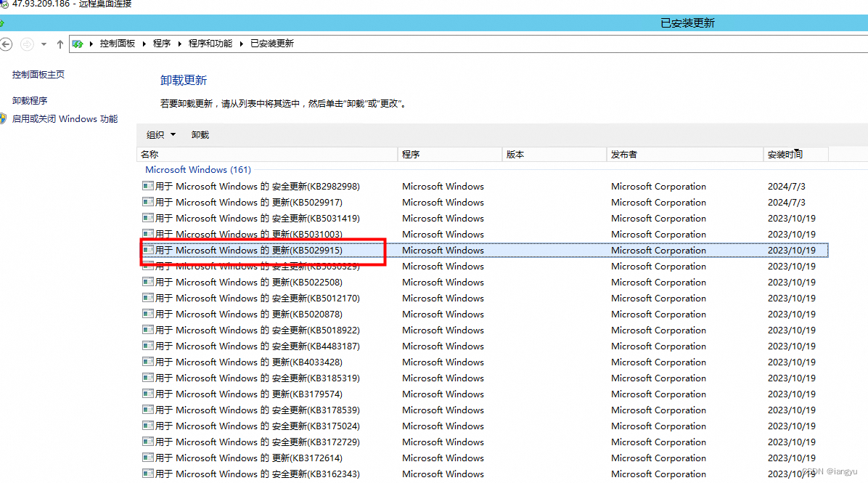Select 程序 in the breadcrumb
Viewport: 868px width, 483px height.
coord(162,43)
